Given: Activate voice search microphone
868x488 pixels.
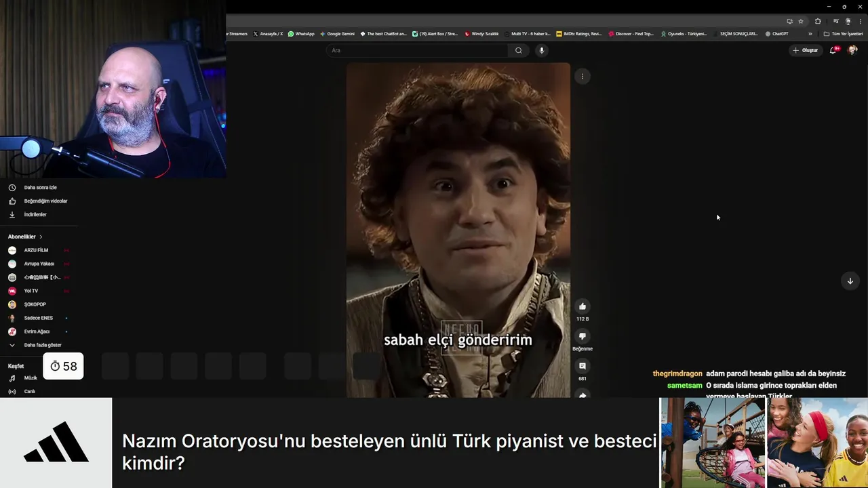Looking at the screenshot, I should pyautogui.click(x=541, y=50).
